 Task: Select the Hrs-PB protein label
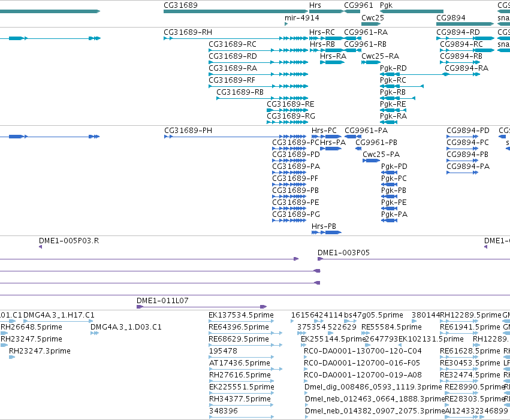click(324, 226)
